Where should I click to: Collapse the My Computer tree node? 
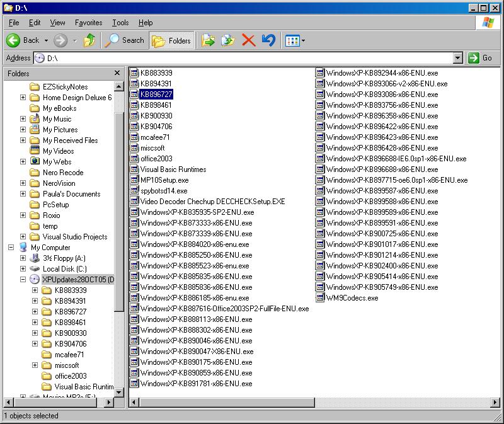pos(11,248)
